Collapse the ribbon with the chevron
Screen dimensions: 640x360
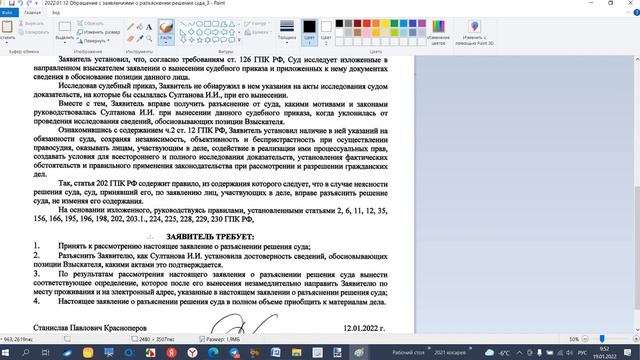tap(628, 13)
